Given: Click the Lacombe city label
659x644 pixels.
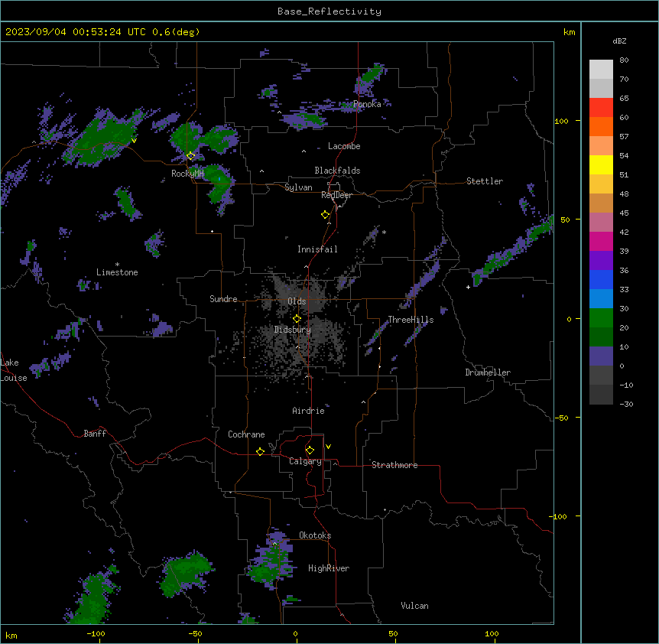Looking at the screenshot, I should point(344,146).
